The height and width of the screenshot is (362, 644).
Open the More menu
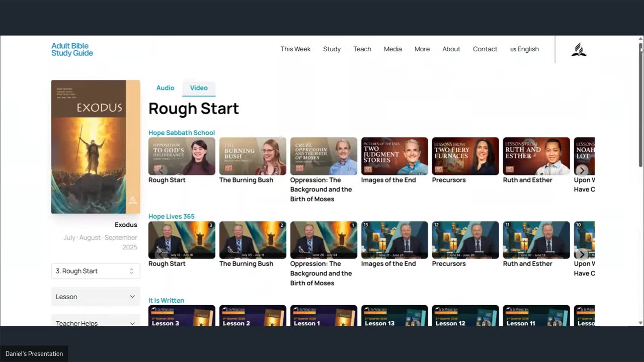(422, 49)
